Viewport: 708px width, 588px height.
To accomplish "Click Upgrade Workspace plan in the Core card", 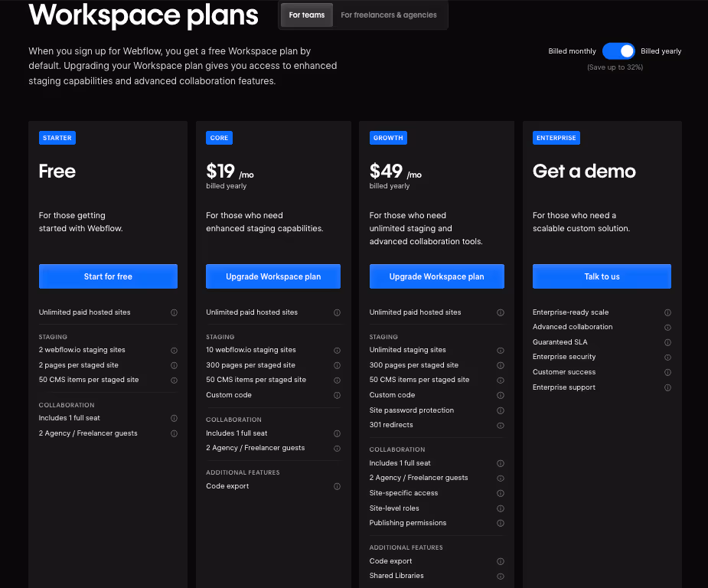I will click(x=273, y=276).
